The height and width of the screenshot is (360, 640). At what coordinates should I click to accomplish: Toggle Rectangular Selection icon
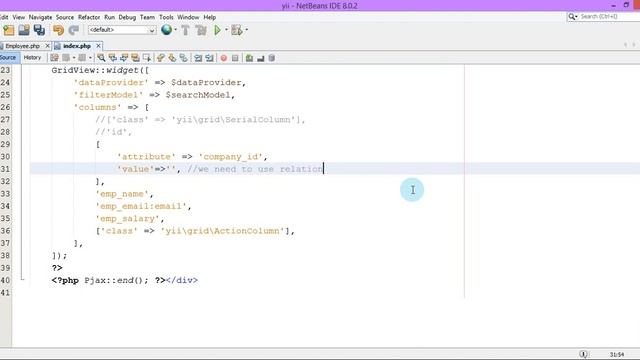147,58
